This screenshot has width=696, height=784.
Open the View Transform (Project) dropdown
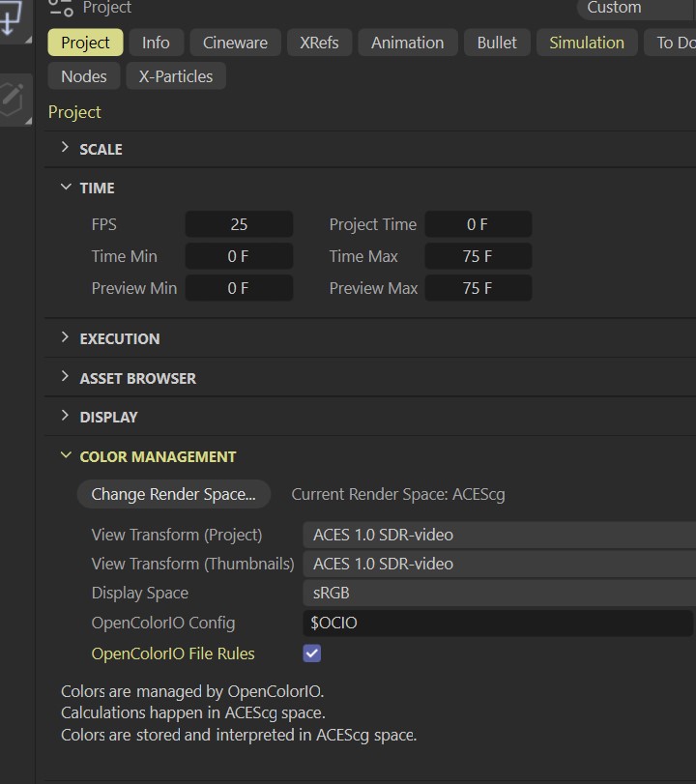pyautogui.click(x=499, y=535)
